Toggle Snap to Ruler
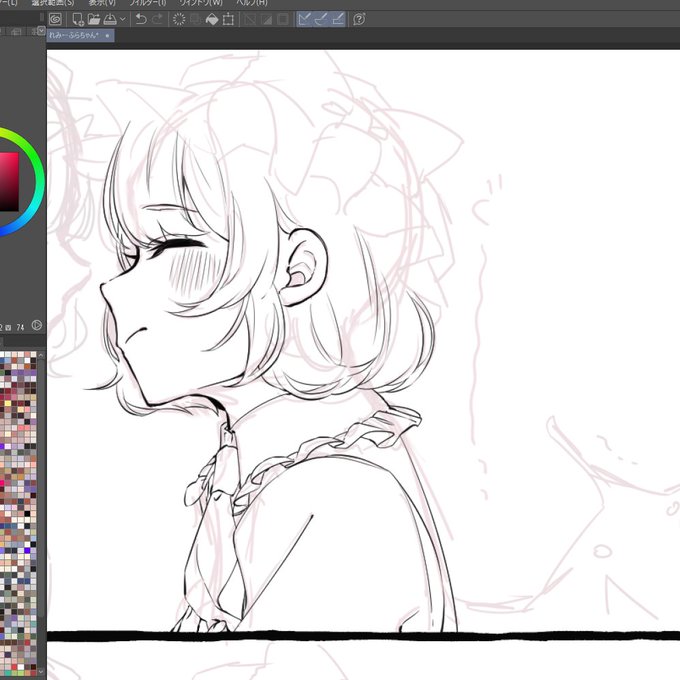Screen dimensions: 680x680 (x=304, y=19)
